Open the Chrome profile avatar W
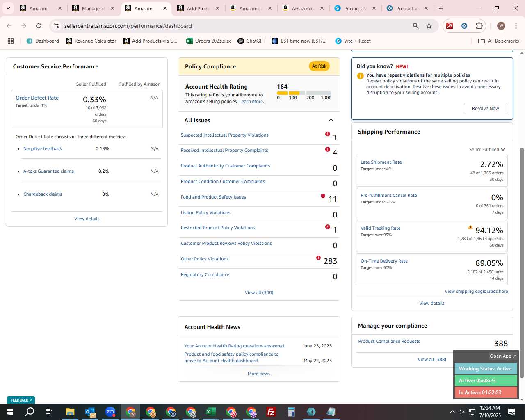The height and width of the screenshot is (420, 525). tap(501, 26)
